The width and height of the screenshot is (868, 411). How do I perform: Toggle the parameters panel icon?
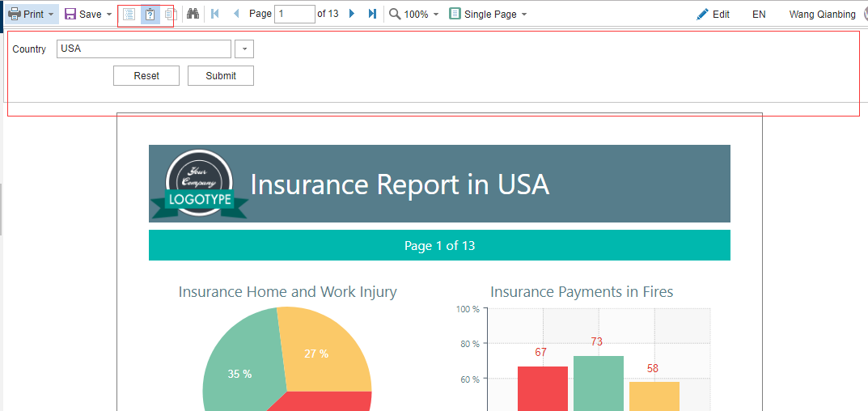pyautogui.click(x=150, y=15)
